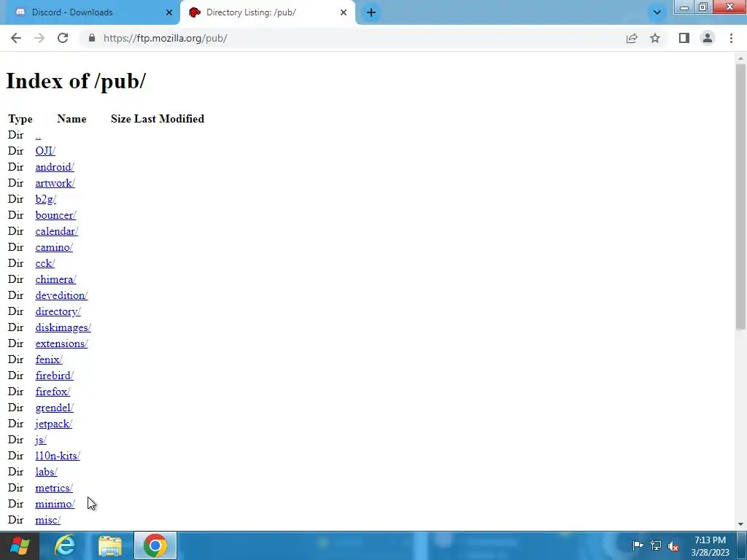This screenshot has height=560, width=747.
Task: Open the labs/ directory
Action: [46, 472]
